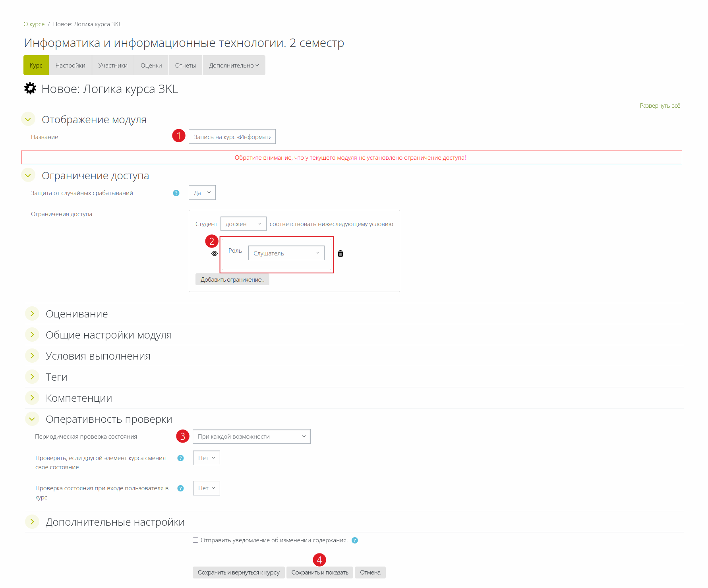Screen dimensions: 708x588
Task: Enable Отправить уведомление об изменении содержания checkbox
Action: 195,540
